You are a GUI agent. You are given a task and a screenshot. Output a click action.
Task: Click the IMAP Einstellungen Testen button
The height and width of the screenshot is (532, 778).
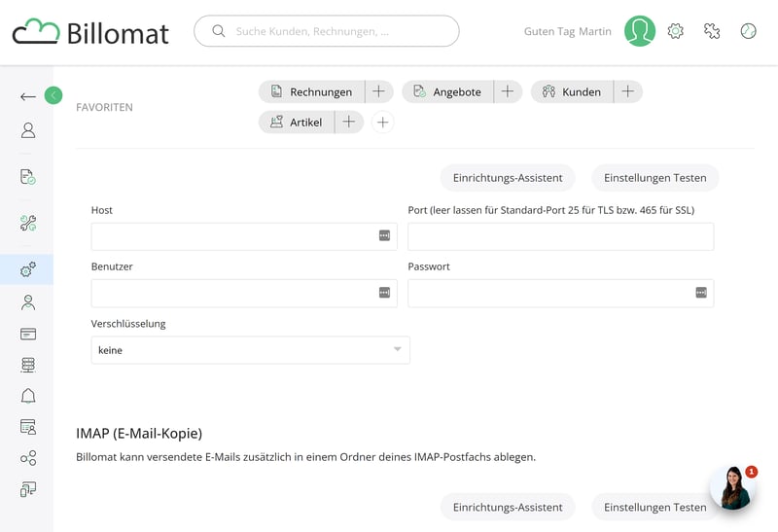pyautogui.click(x=654, y=507)
